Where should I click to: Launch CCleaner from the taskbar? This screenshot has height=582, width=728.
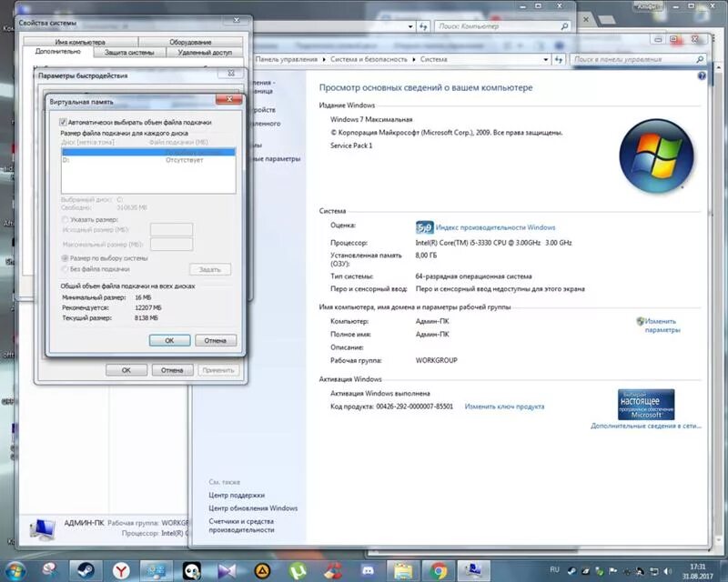point(333,570)
